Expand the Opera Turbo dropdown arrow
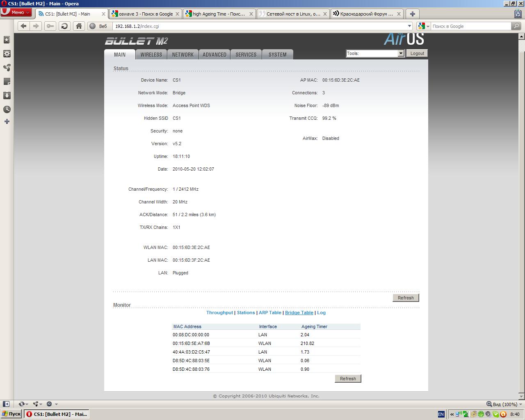The image size is (525, 420). pos(56,404)
